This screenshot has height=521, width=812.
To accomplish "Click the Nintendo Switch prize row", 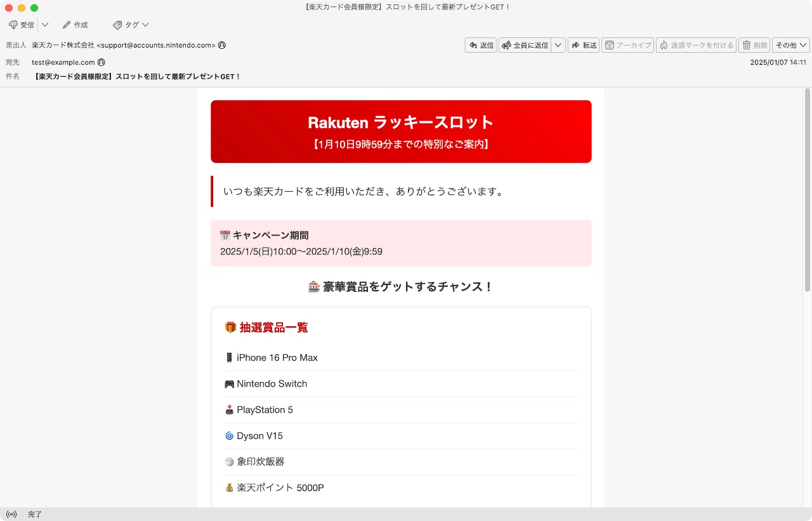I will pos(401,384).
